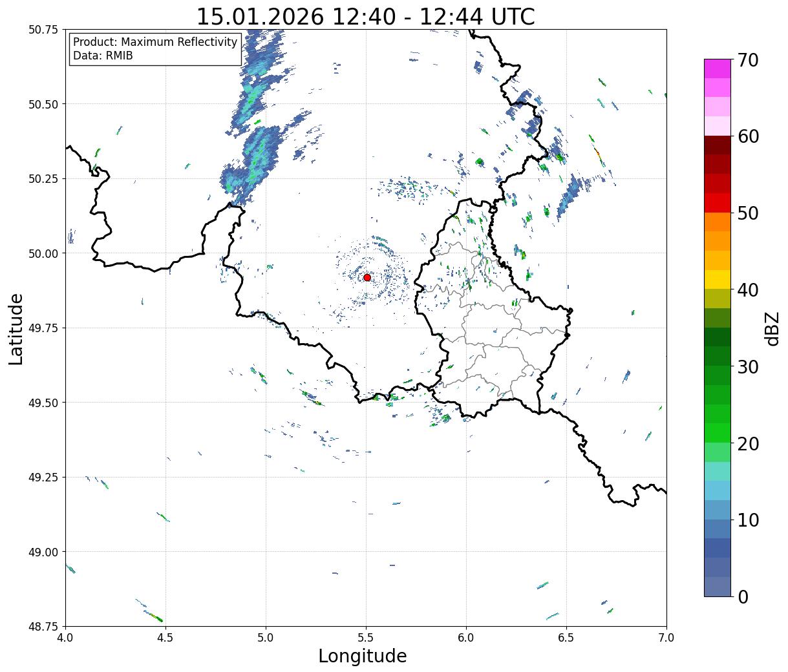Image resolution: width=788 pixels, height=672 pixels.
Task: Click the latitude tick label '49.75'
Action: [43, 328]
